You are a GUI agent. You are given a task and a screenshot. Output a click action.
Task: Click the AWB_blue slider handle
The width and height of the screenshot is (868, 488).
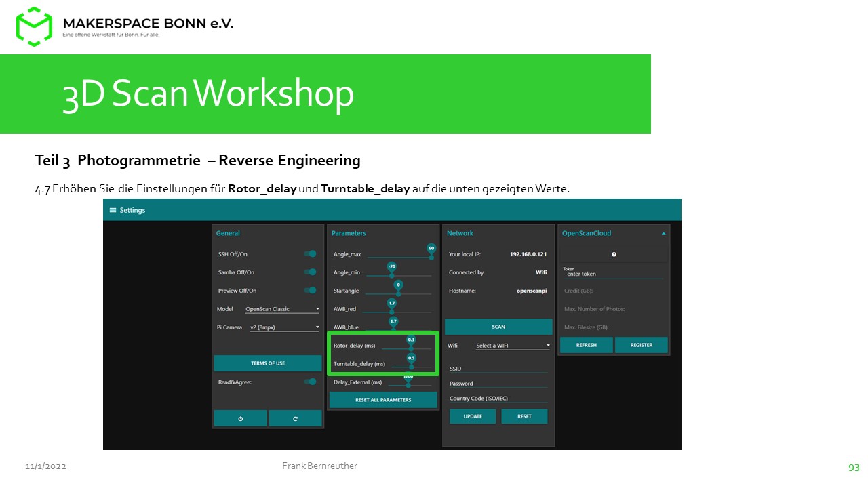[x=393, y=330]
